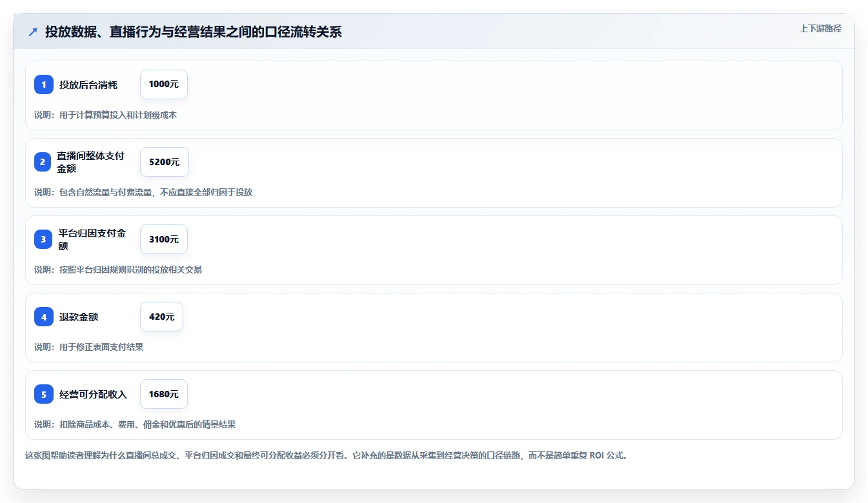The width and height of the screenshot is (868, 503).
Task: Click the panel title 投放数据、直播行为与经营结果之间的口径流转关系
Action: 194,32
